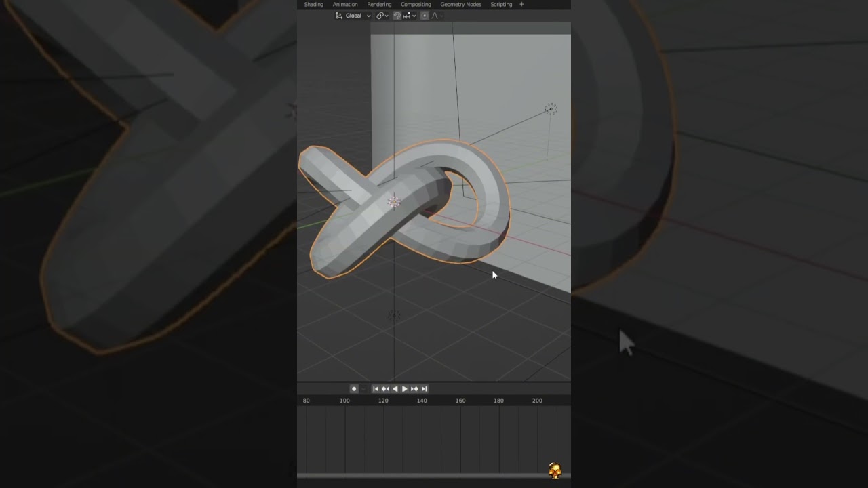
Task: Click frame 160 on the timeline ruler
Action: (460, 401)
